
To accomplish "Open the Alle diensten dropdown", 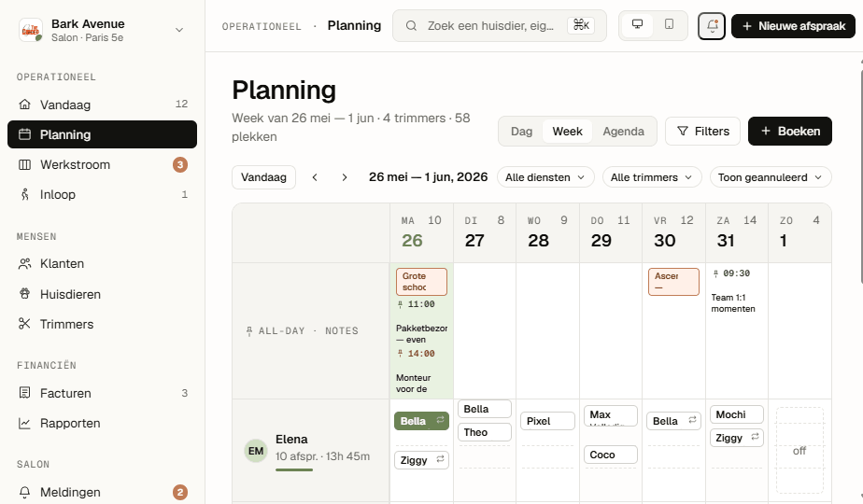I will click(545, 177).
